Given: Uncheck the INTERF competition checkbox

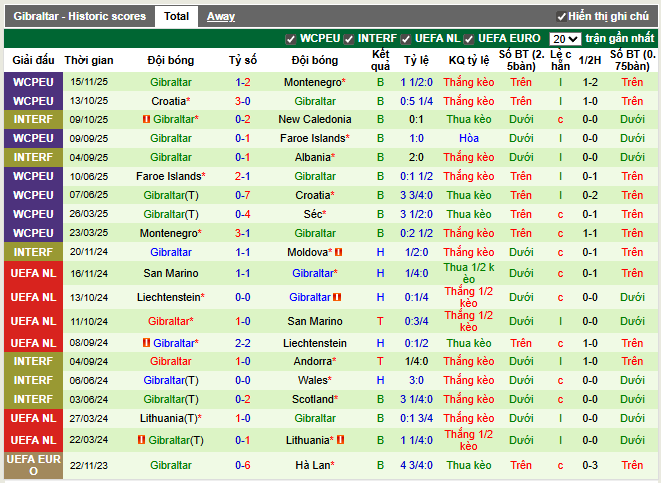Looking at the screenshot, I should click(350, 39).
